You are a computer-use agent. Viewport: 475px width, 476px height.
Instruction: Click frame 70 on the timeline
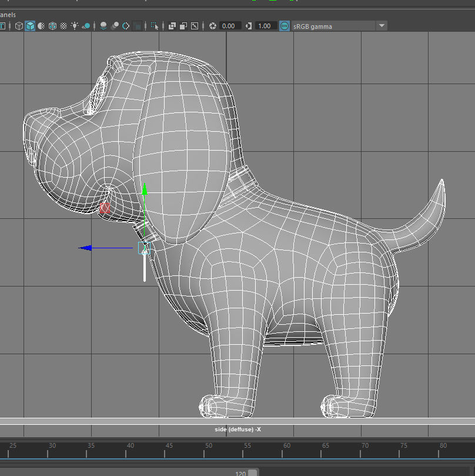click(365, 445)
